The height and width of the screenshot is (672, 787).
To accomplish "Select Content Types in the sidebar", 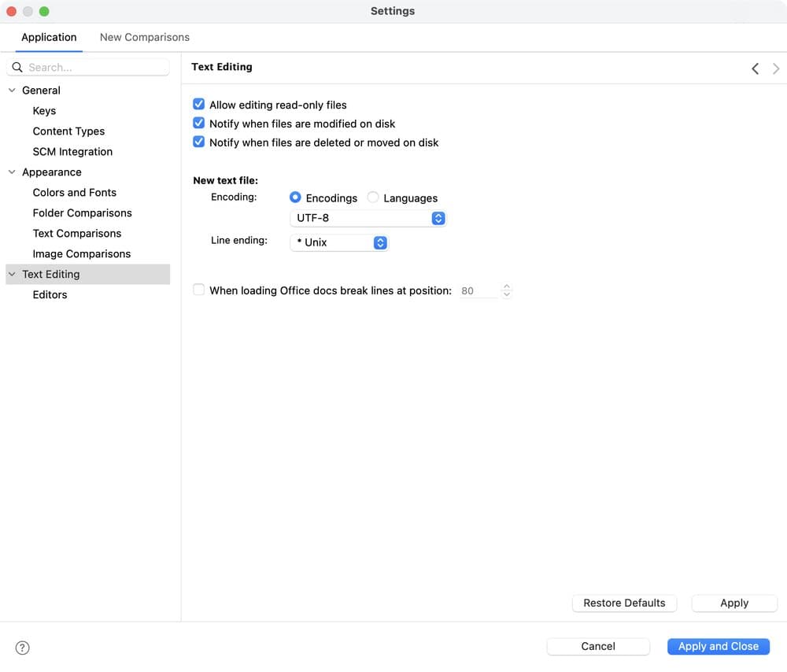I will 68,131.
